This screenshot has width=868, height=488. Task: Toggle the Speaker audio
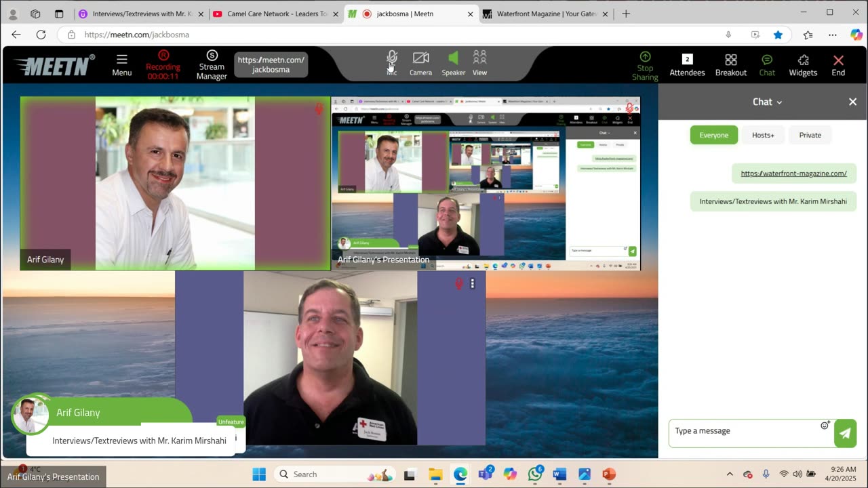click(x=453, y=63)
